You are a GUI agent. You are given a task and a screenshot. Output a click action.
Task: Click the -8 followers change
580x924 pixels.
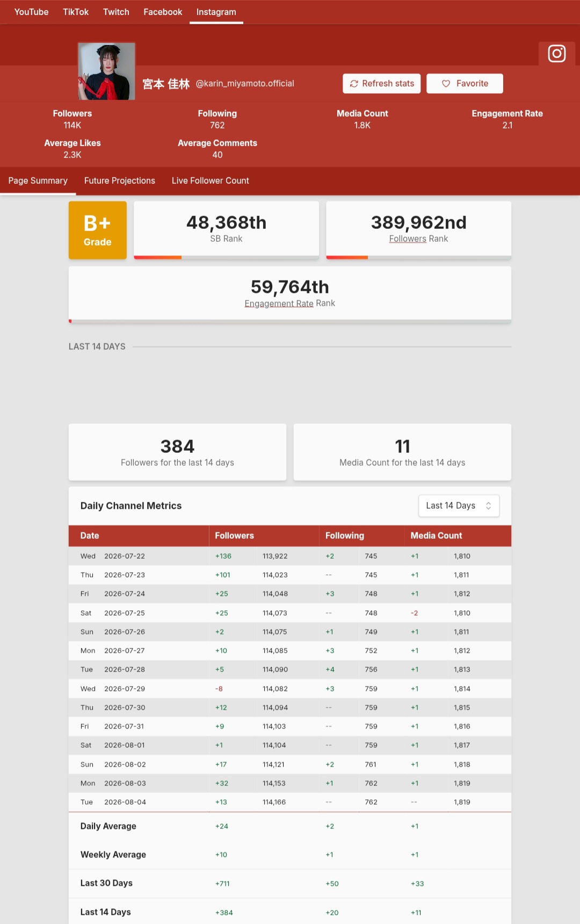click(219, 689)
